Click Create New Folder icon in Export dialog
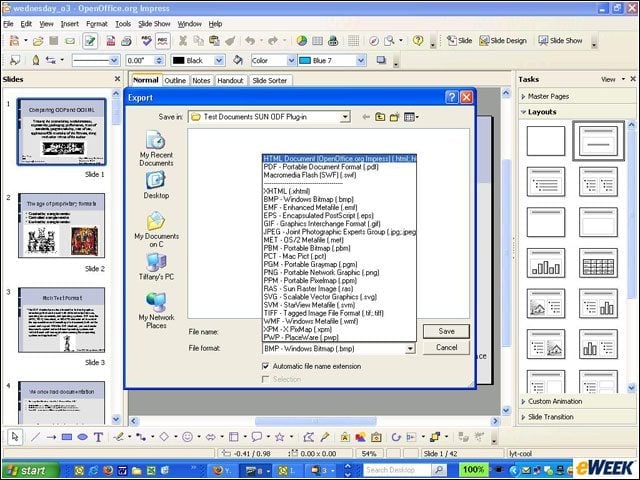Screen dimensions: 640x480 [x=394, y=117]
